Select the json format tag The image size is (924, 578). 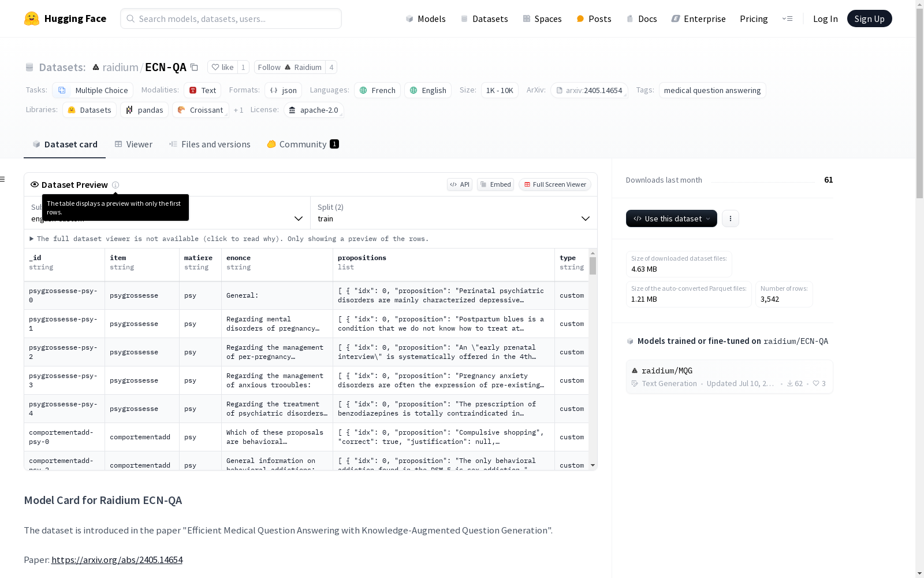click(x=283, y=90)
